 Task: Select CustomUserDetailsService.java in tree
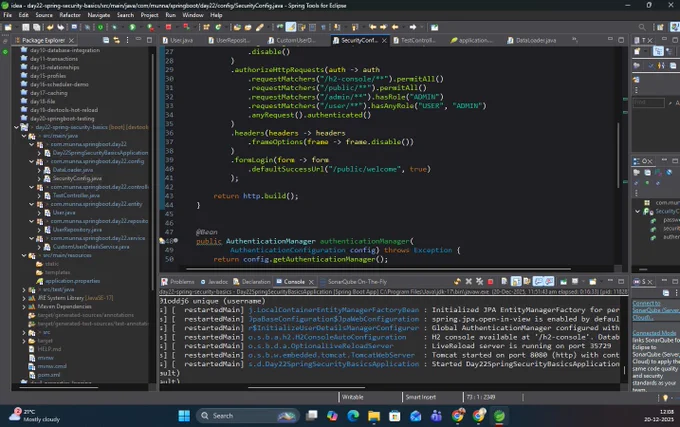[x=91, y=247]
